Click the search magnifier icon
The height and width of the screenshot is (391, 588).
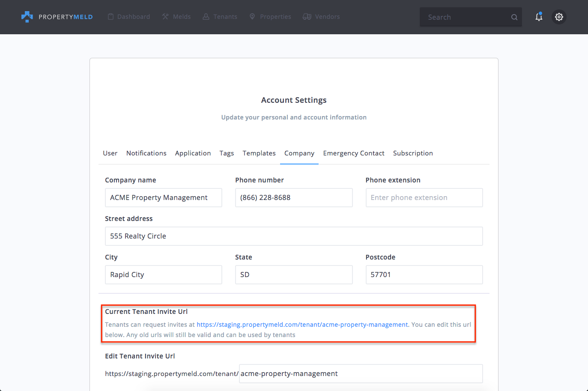pos(514,17)
